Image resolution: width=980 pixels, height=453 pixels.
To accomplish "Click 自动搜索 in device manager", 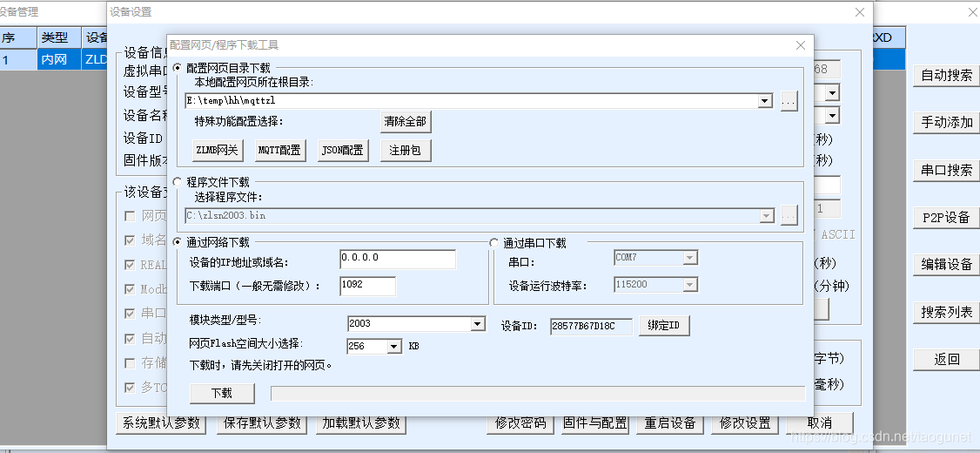I will (946, 76).
